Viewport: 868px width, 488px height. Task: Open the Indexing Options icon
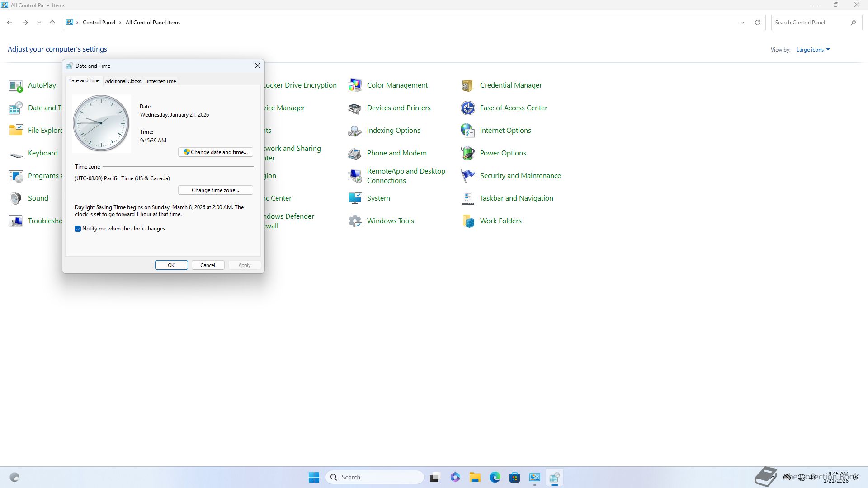point(355,131)
